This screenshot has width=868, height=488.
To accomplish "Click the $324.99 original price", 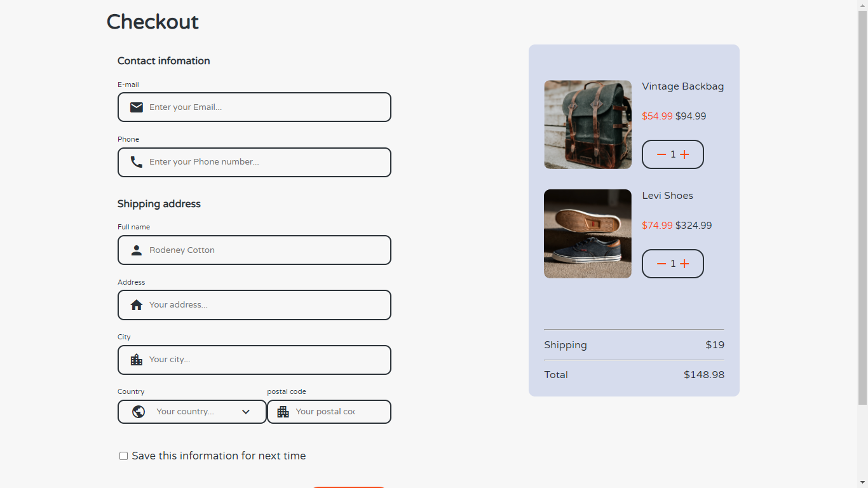I will click(x=693, y=226).
